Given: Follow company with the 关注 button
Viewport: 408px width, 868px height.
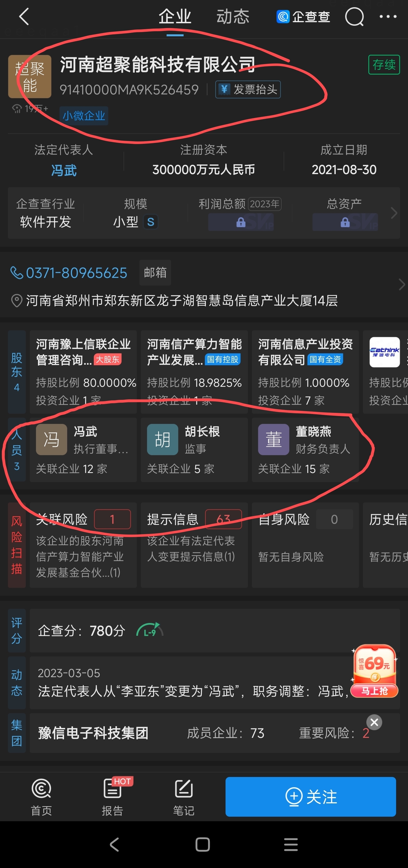Looking at the screenshot, I should tap(310, 797).
